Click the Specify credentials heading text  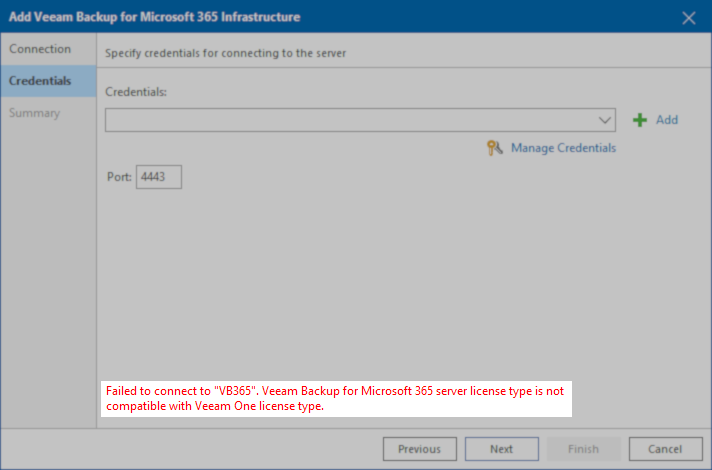[226, 53]
